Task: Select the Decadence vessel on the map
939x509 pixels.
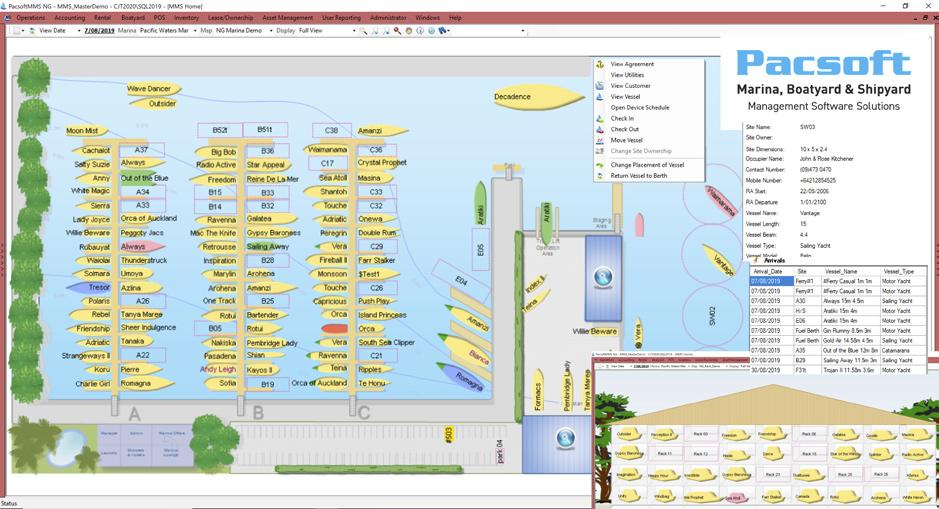Action: 538,96
